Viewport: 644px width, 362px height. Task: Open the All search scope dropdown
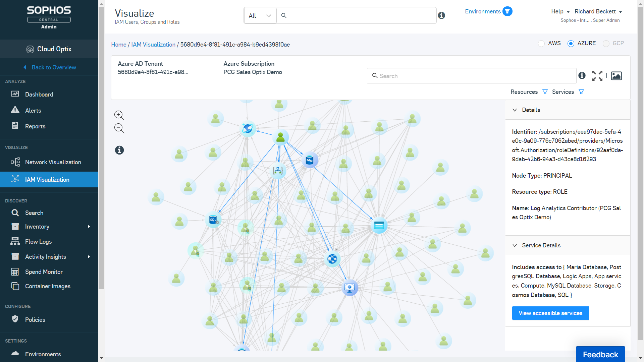click(x=260, y=16)
